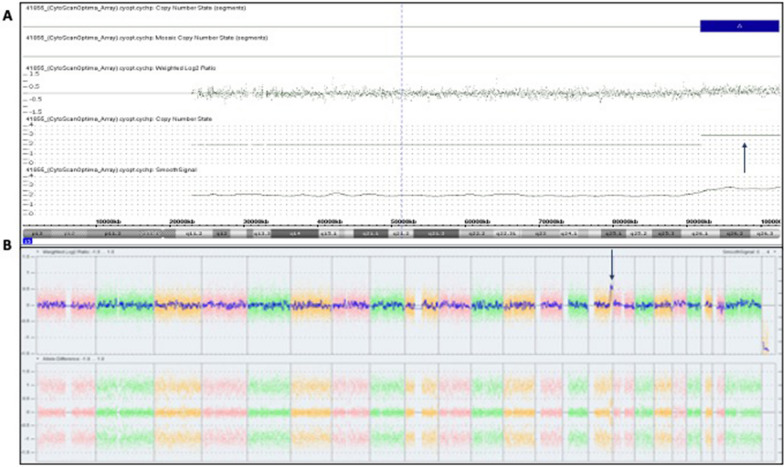The image size is (784, 467).
Task: Click the blue spike in Weighted Log2 Ratio
Action: [611, 289]
